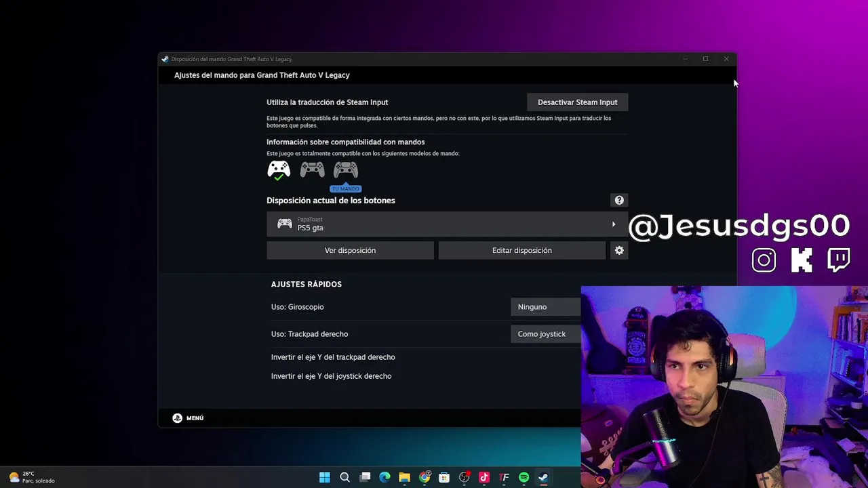
Task: Select the PS4 controller compatibility icon
Action: point(312,169)
